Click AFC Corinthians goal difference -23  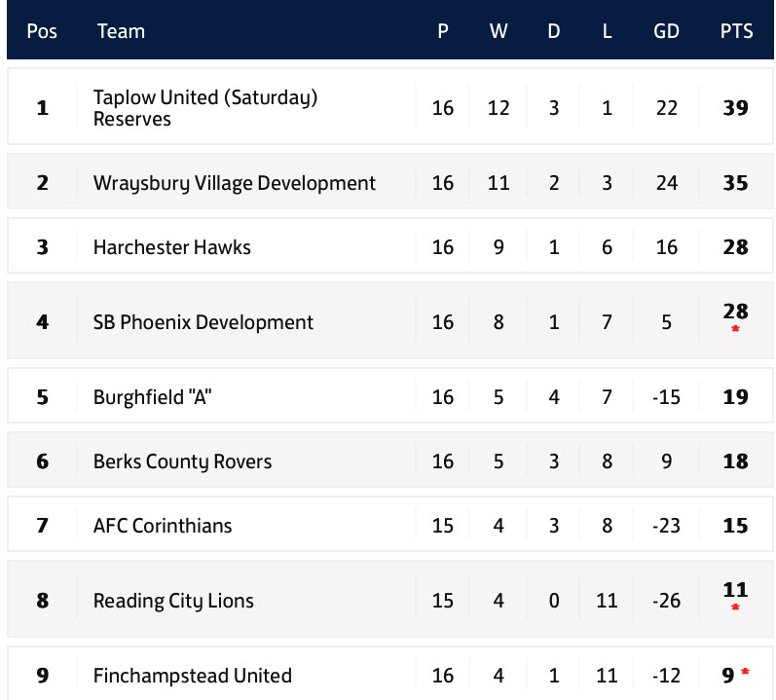666,526
